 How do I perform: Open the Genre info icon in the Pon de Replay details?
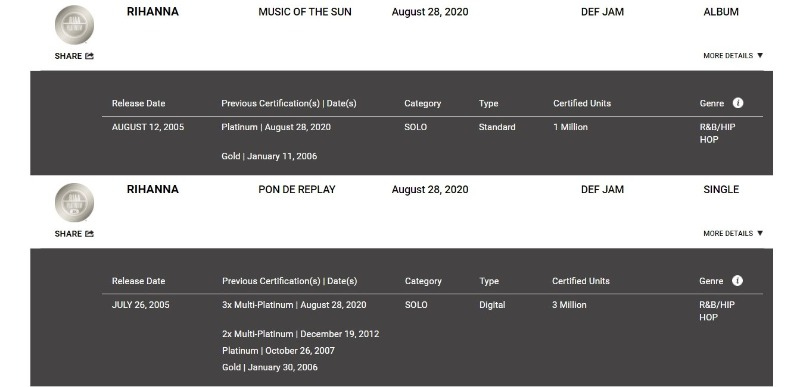[737, 280]
